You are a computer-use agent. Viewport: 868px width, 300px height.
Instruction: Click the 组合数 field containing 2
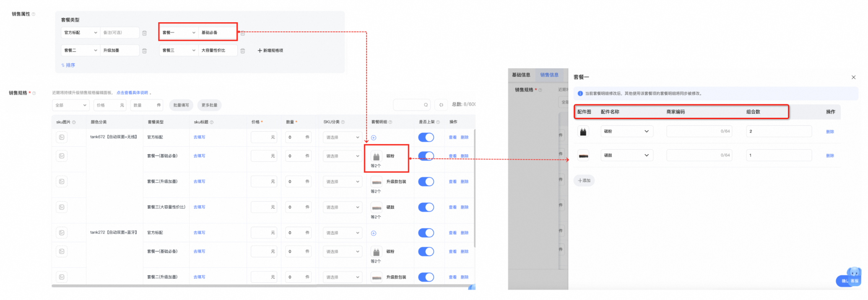pyautogui.click(x=779, y=131)
